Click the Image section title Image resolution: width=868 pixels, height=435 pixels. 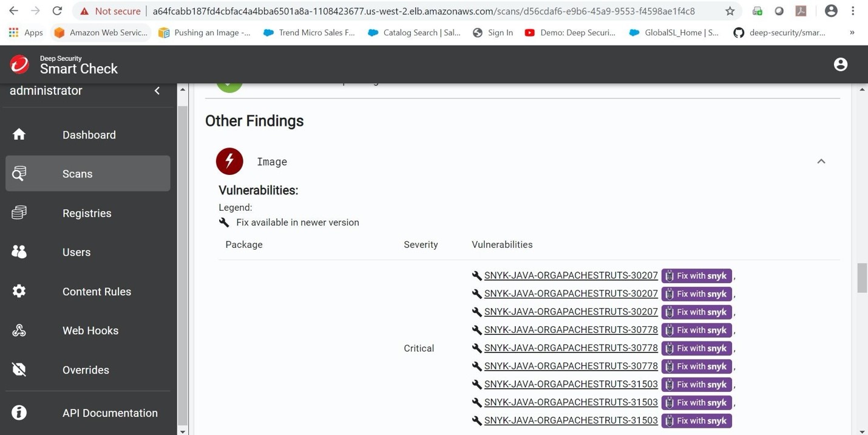click(x=272, y=162)
